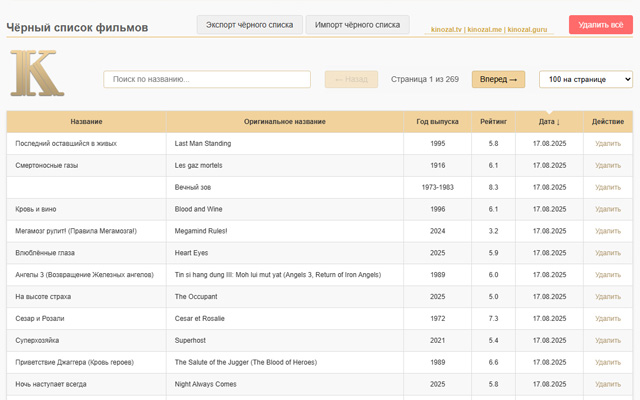Click rating value 8.3
Viewport: 640px width, 400px height.
coord(493,187)
